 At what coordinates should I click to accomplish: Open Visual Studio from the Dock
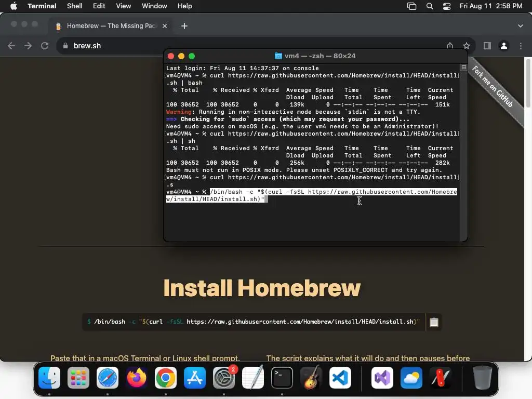pos(382,378)
